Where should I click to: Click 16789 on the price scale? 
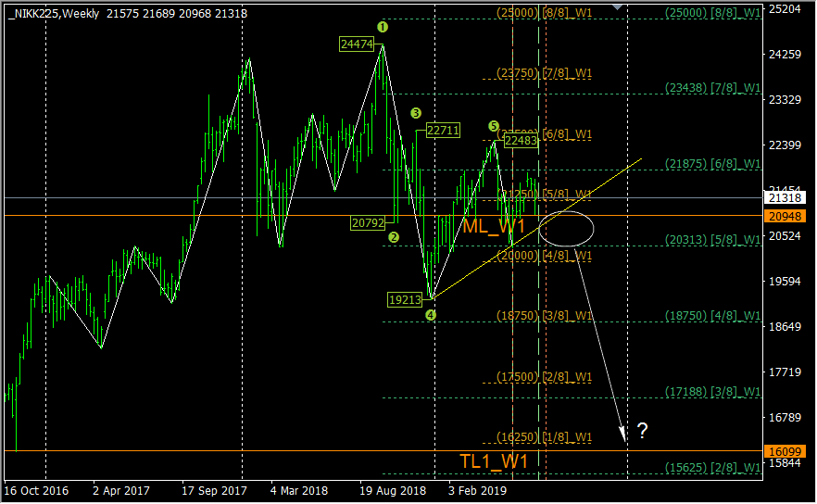(785, 418)
